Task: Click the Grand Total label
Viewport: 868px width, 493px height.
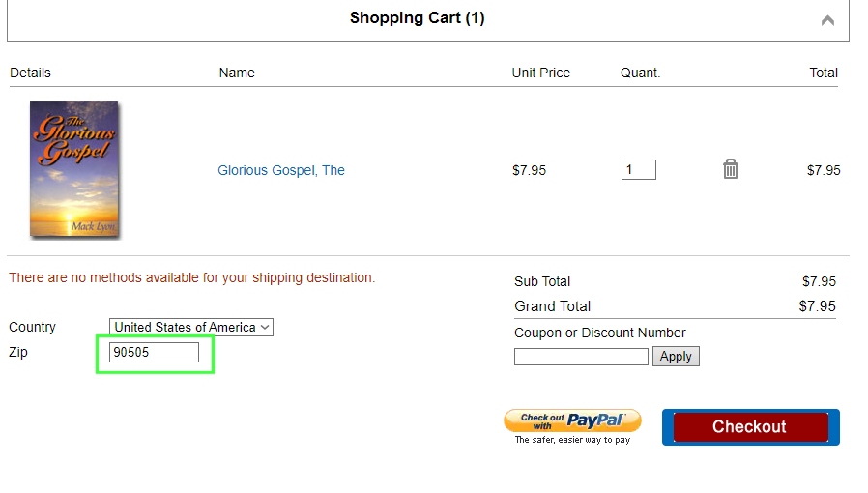Action: [x=552, y=306]
